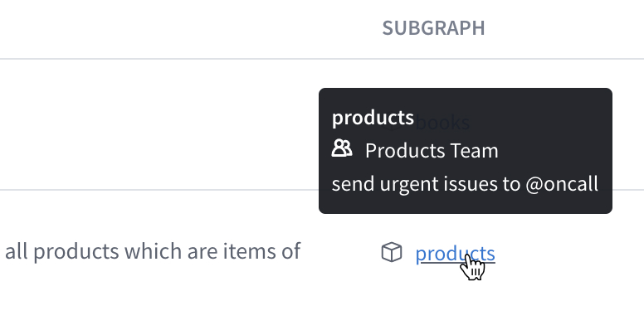This screenshot has height=325, width=644.
Task: Click the bold products tooltip title
Action: pyautogui.click(x=373, y=118)
